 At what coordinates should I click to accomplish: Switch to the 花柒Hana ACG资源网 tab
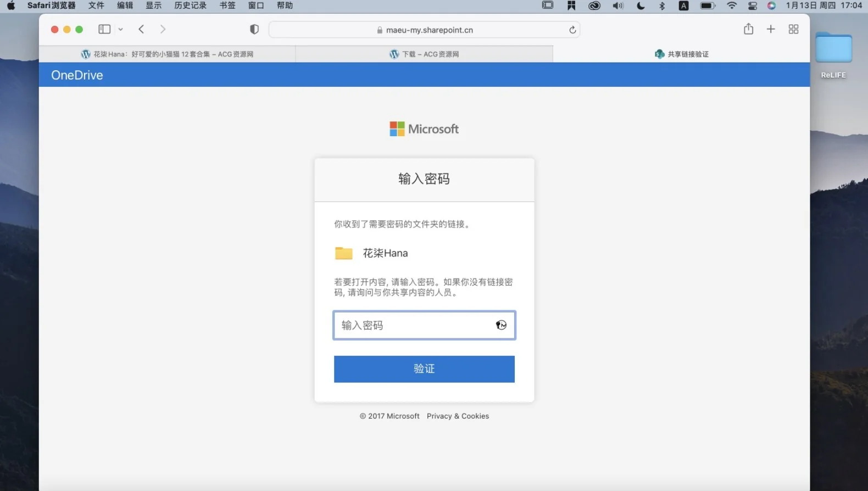(x=167, y=54)
